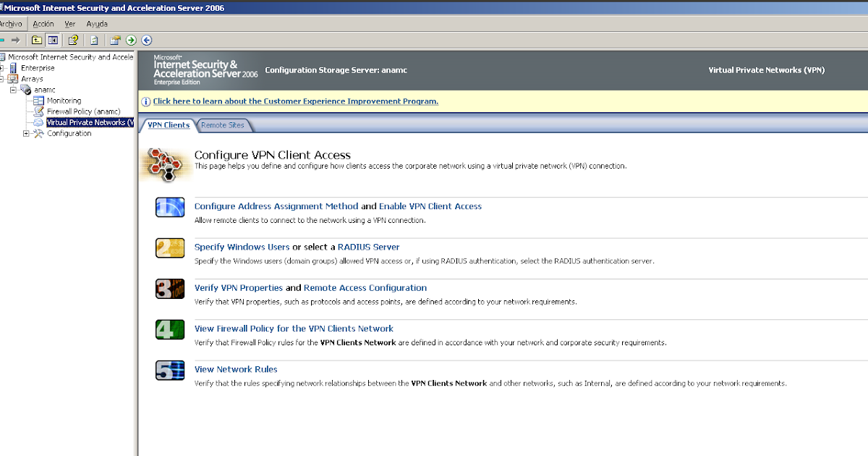
Task: Click Enable VPN Client Access link
Action: click(x=430, y=206)
